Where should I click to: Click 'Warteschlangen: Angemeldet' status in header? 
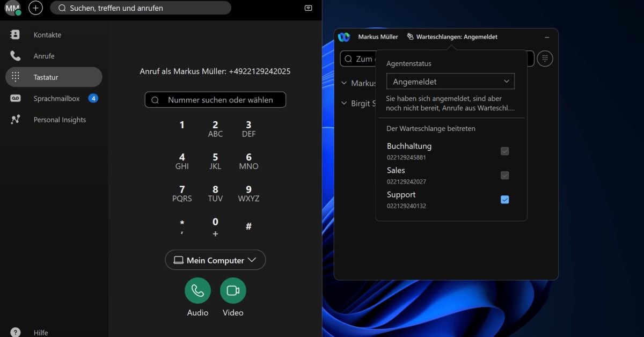click(452, 37)
